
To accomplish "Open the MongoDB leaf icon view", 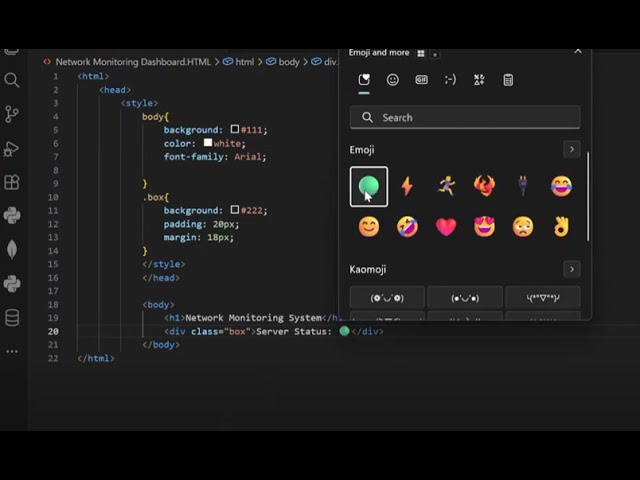I will coord(12,249).
